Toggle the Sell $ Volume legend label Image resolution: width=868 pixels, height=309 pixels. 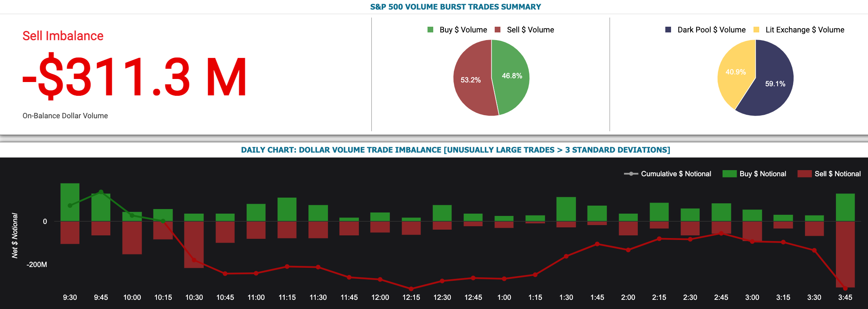pyautogui.click(x=530, y=30)
